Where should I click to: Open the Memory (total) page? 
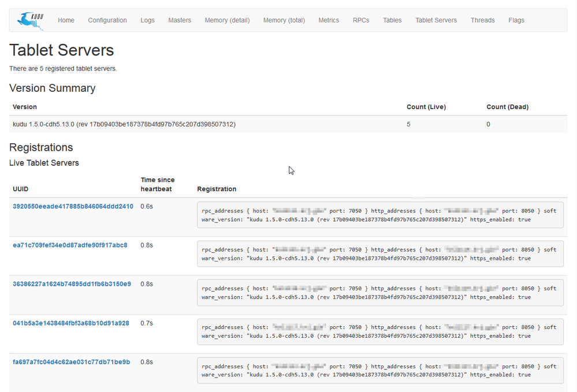(284, 20)
